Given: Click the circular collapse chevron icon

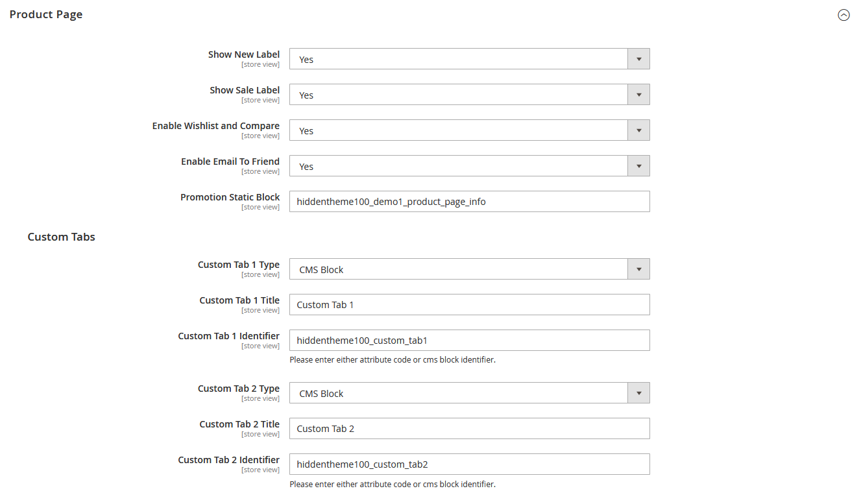Looking at the screenshot, I should [x=843, y=14].
